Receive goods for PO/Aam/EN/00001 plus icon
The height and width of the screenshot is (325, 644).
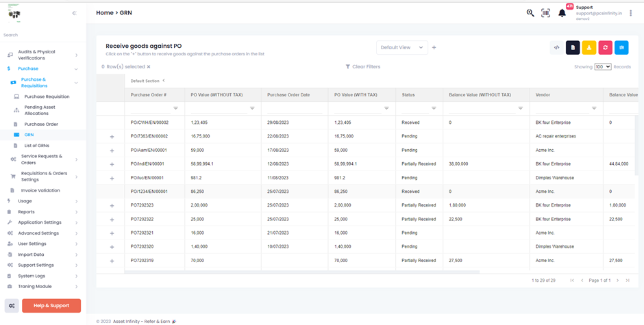[x=112, y=151]
